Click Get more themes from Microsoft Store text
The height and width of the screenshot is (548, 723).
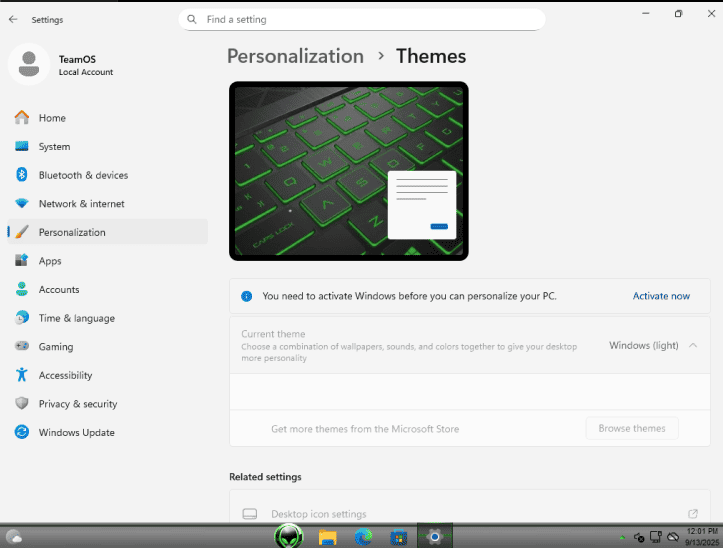point(365,429)
